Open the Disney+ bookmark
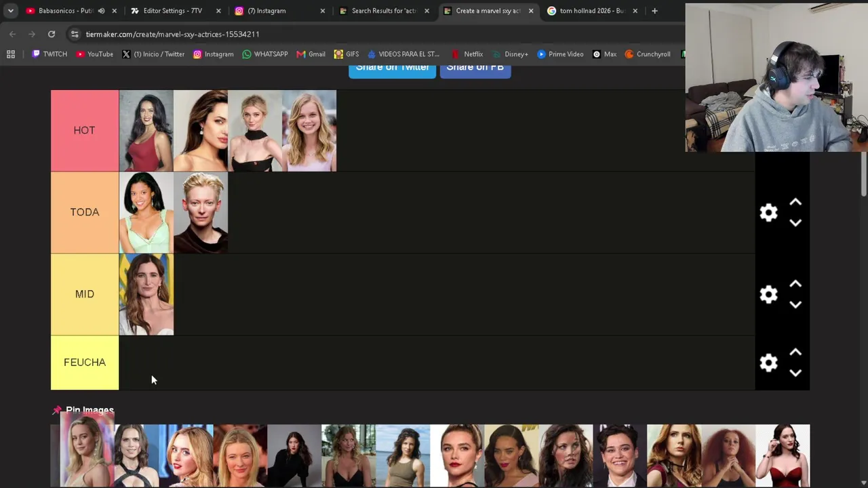 (510, 54)
